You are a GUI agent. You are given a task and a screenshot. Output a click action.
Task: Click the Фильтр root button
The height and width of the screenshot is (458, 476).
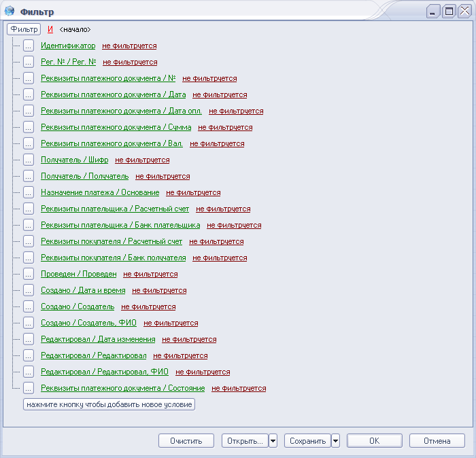(x=24, y=29)
